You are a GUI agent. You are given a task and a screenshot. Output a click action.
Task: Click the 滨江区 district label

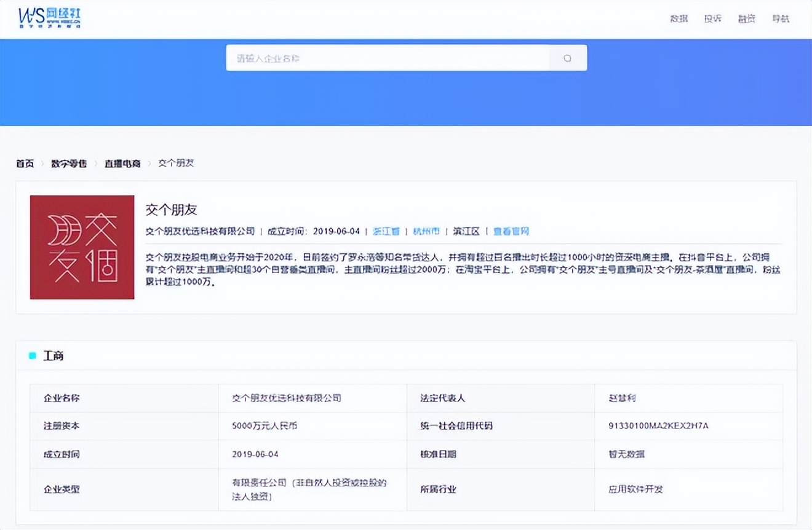(466, 231)
